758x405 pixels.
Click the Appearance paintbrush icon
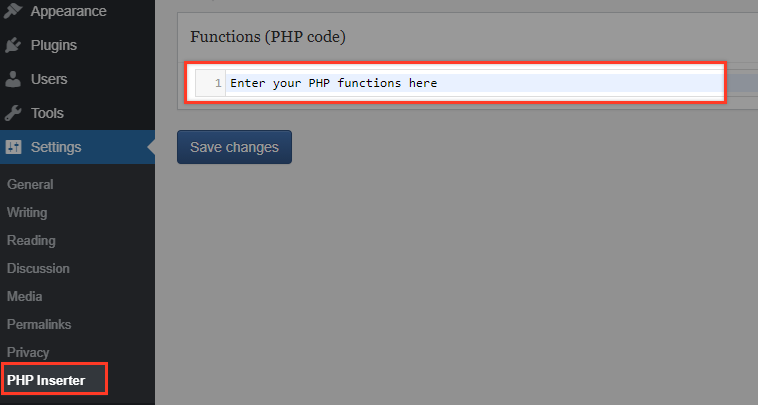pos(13,11)
